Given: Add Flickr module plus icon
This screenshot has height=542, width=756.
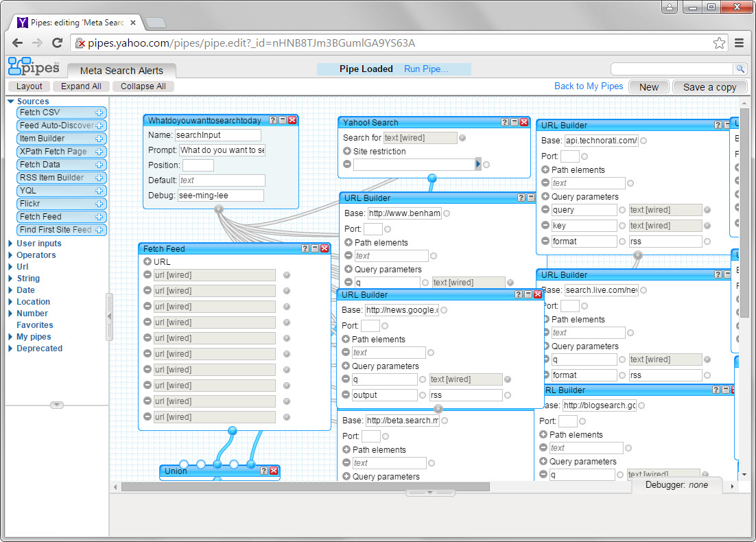Looking at the screenshot, I should tap(99, 204).
